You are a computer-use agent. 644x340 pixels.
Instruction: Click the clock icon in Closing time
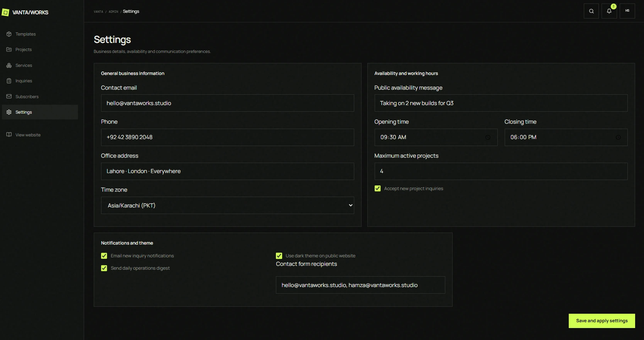pyautogui.click(x=618, y=138)
